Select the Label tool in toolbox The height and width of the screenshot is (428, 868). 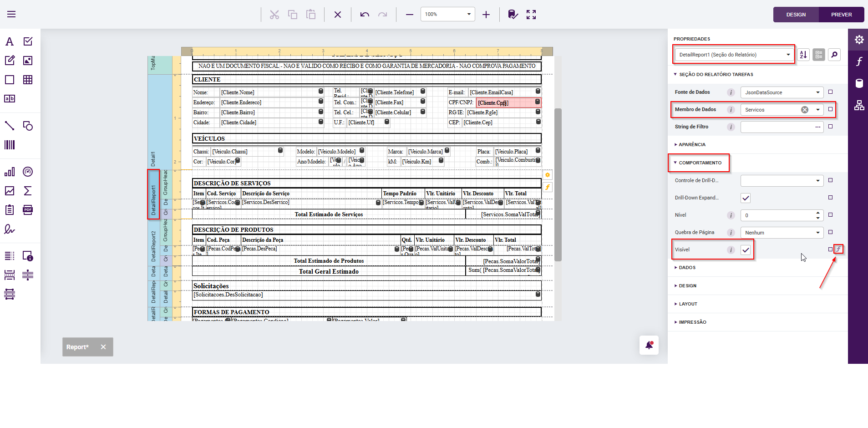coord(10,41)
